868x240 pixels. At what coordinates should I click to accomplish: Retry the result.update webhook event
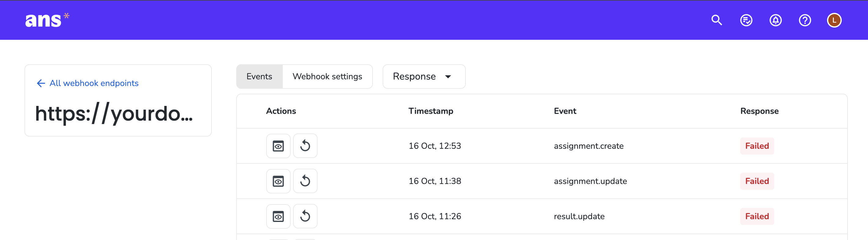click(305, 216)
